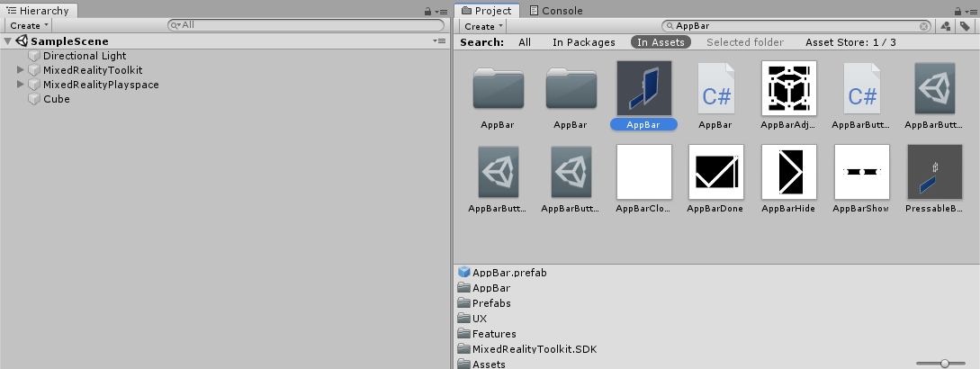The width and height of the screenshot is (980, 369).
Task: Select MixedRealityPlayspace in the Hierarchy
Action: tap(101, 85)
